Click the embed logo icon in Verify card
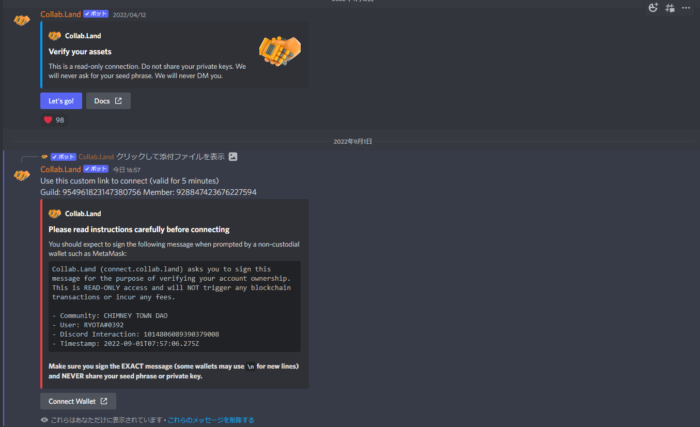 pyautogui.click(x=54, y=36)
